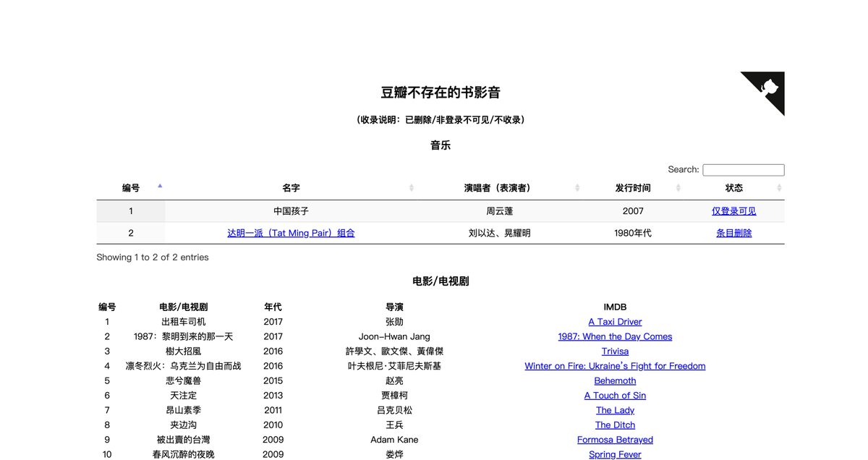Click the IMDB column header
Image resolution: width=868 pixels, height=460 pixels.
coord(615,307)
